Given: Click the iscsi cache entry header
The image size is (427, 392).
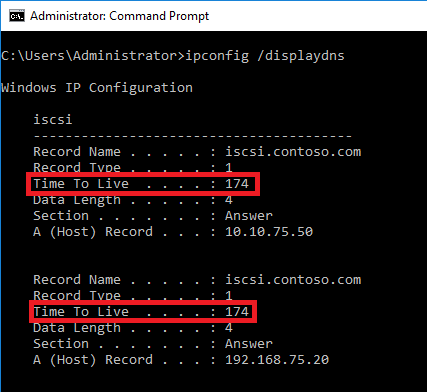Looking at the screenshot, I should tap(53, 119).
